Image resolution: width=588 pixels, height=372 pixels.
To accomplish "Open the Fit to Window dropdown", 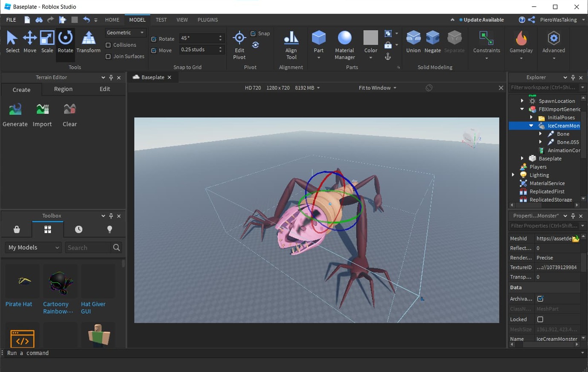I will [378, 88].
